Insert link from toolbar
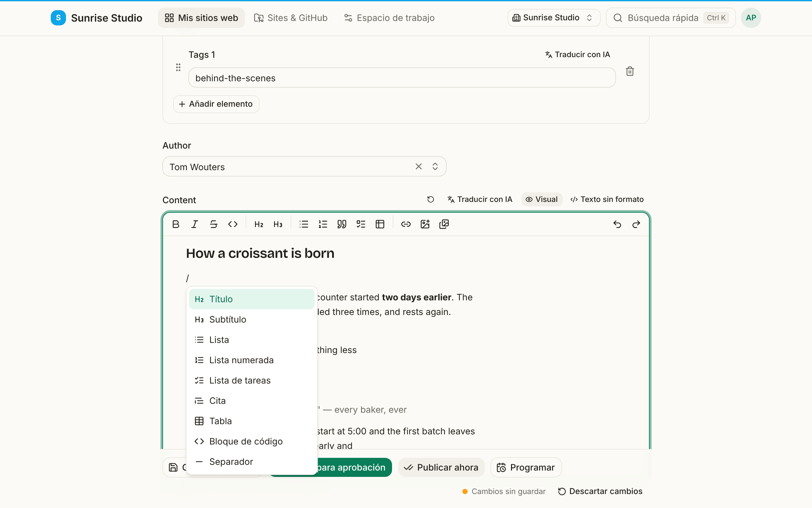This screenshot has width=812, height=508. coord(406,224)
